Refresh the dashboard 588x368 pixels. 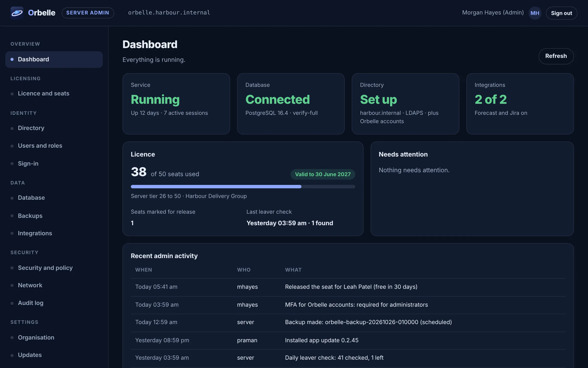[556, 56]
